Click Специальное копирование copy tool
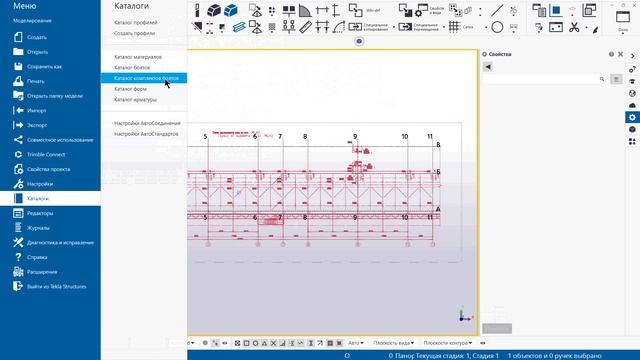Screen dimensions: 640x360 [369, 27]
